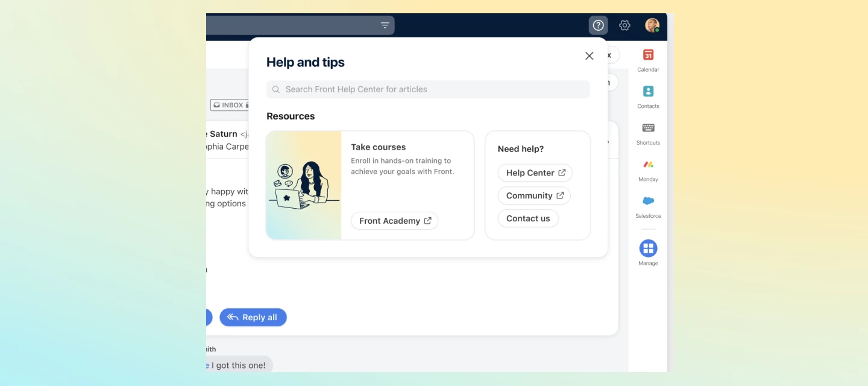Open the user profile avatar

pyautogui.click(x=652, y=25)
